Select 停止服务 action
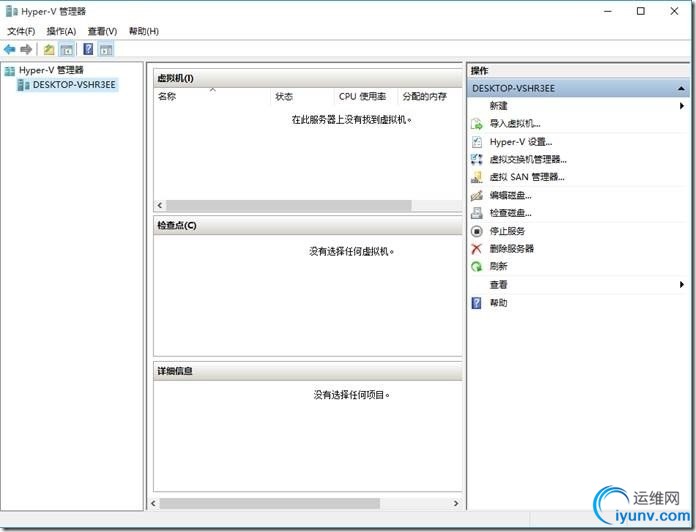 point(507,231)
